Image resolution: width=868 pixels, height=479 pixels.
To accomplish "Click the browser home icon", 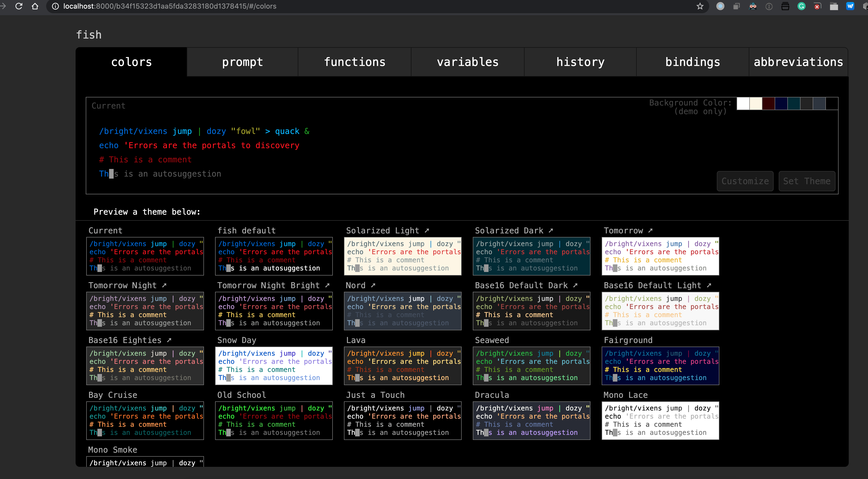I will [x=35, y=6].
